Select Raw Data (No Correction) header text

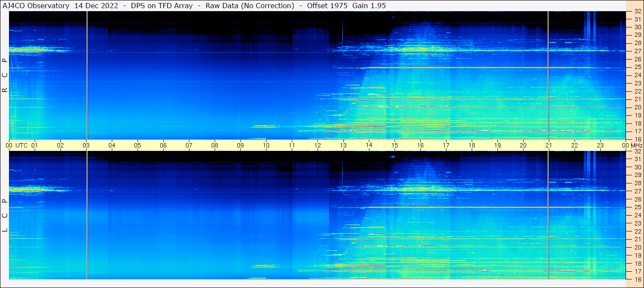tap(250, 6)
